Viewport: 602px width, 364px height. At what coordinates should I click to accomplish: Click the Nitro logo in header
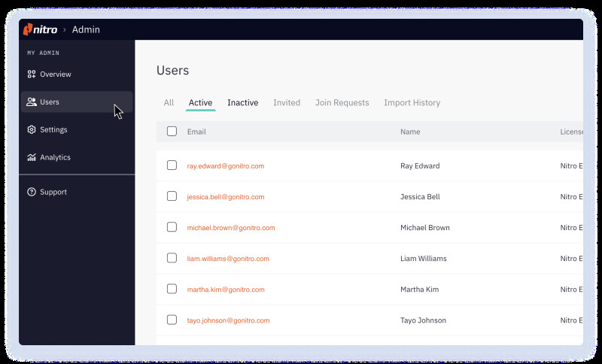[40, 29]
